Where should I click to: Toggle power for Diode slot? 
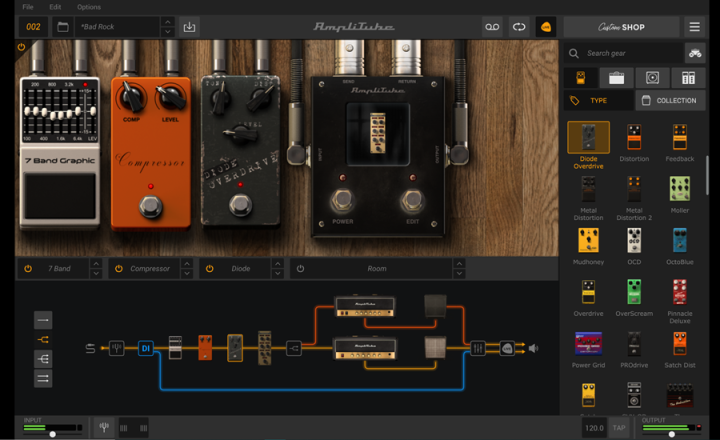[209, 269]
